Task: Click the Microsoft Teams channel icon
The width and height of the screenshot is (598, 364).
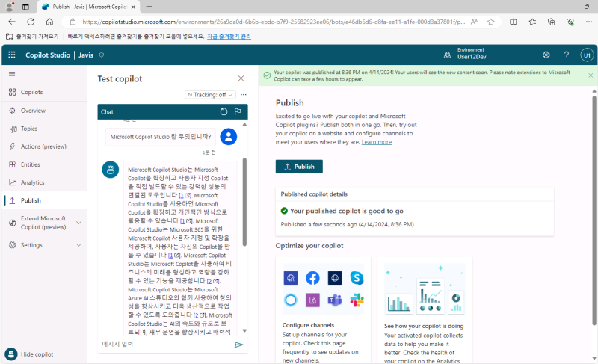Action: point(335,300)
